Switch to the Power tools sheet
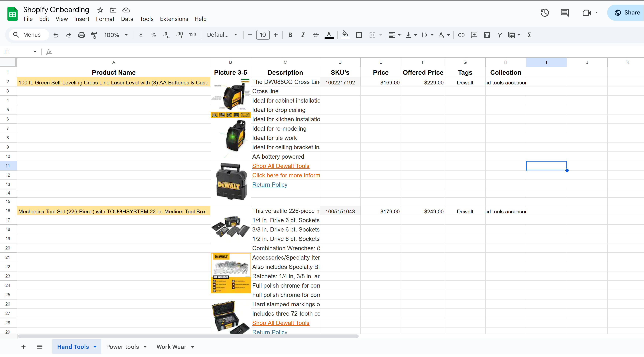Viewport: 644px width, 357px height. coord(122,347)
